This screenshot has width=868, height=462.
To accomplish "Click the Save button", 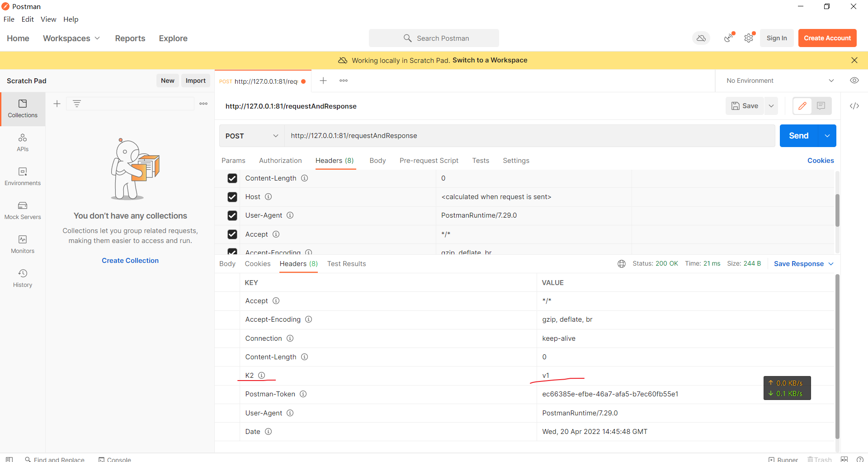I will pyautogui.click(x=745, y=106).
